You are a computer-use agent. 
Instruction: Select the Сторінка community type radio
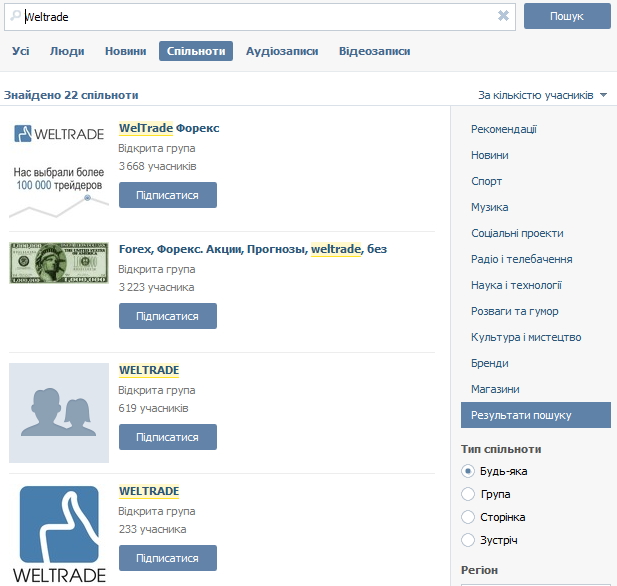(x=468, y=517)
